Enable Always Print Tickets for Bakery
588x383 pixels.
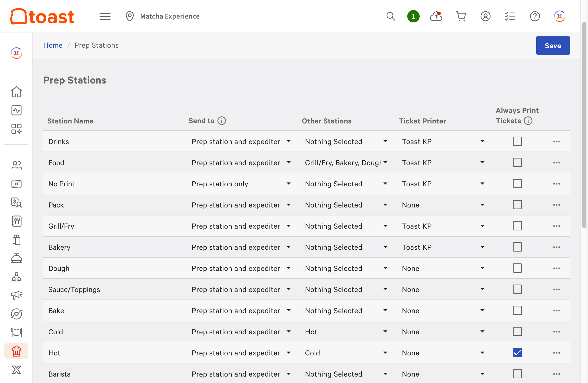[517, 247]
